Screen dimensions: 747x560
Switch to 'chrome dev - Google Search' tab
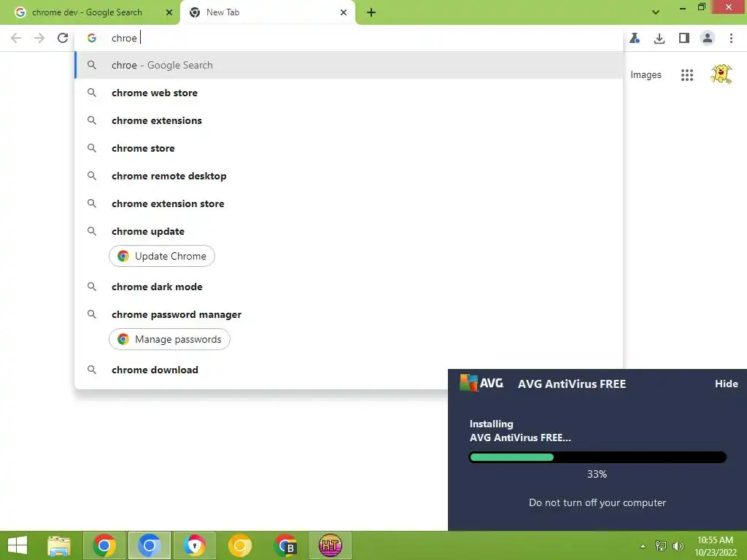click(x=90, y=12)
